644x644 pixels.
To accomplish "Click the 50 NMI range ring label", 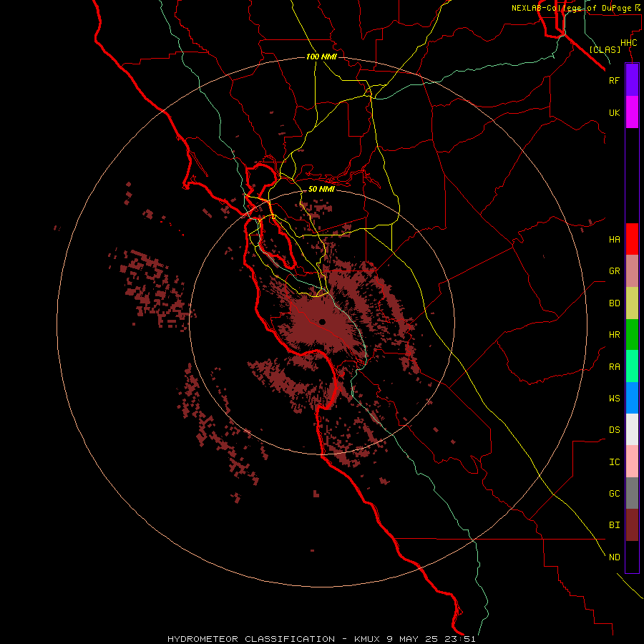I will click(x=321, y=189).
